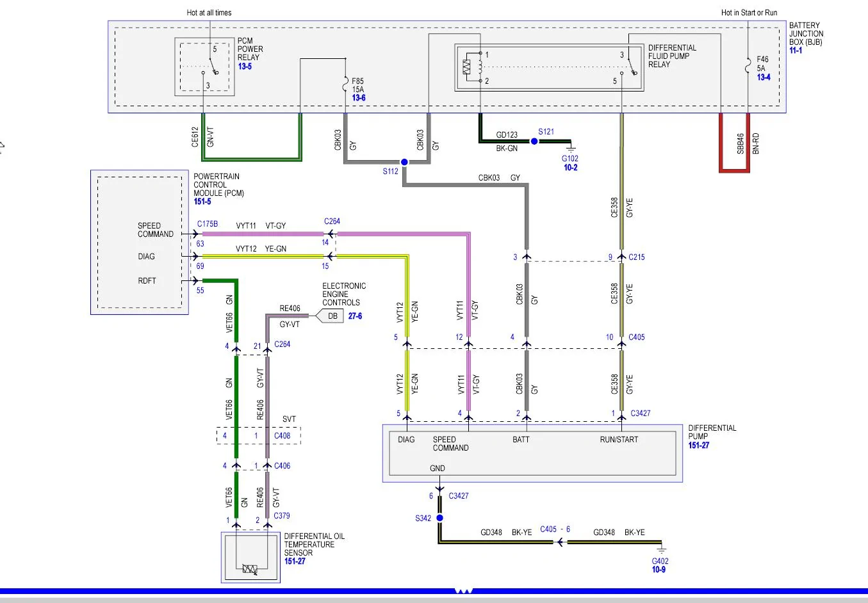Select 'BATT' inside the Differential Pump box
Image resolution: width=868 pixels, height=603 pixels.
tap(521, 440)
